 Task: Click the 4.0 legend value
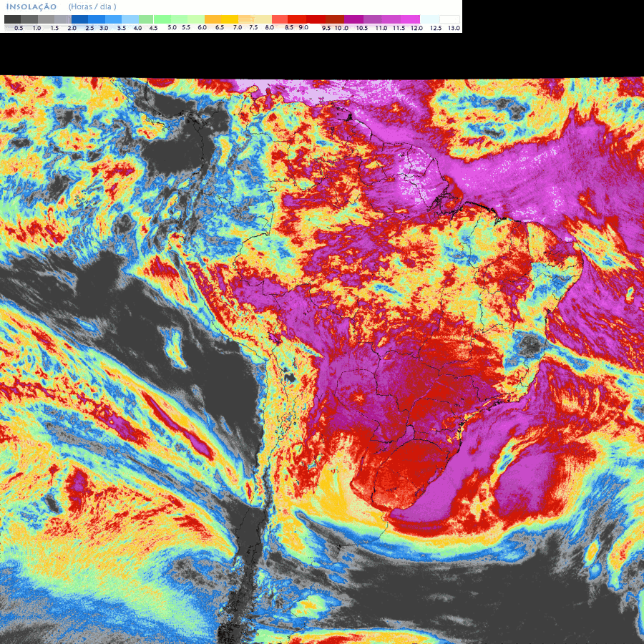137,28
